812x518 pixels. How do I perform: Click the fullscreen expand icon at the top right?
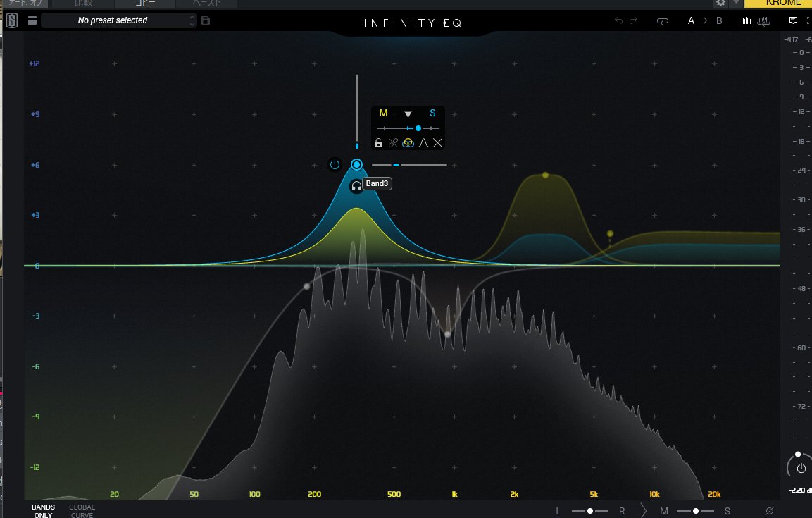click(x=809, y=20)
